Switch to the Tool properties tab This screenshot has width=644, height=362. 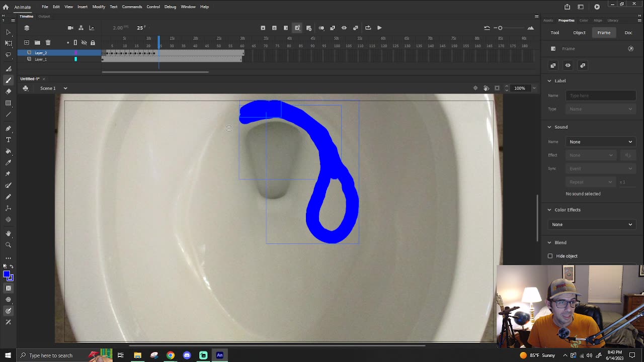[554, 33]
